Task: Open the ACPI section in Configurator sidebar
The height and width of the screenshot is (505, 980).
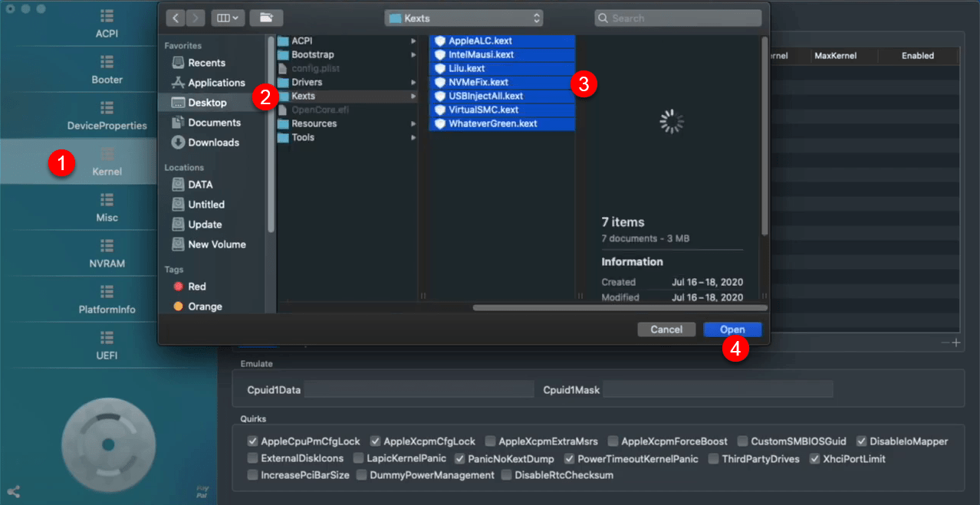Action: 107,24
